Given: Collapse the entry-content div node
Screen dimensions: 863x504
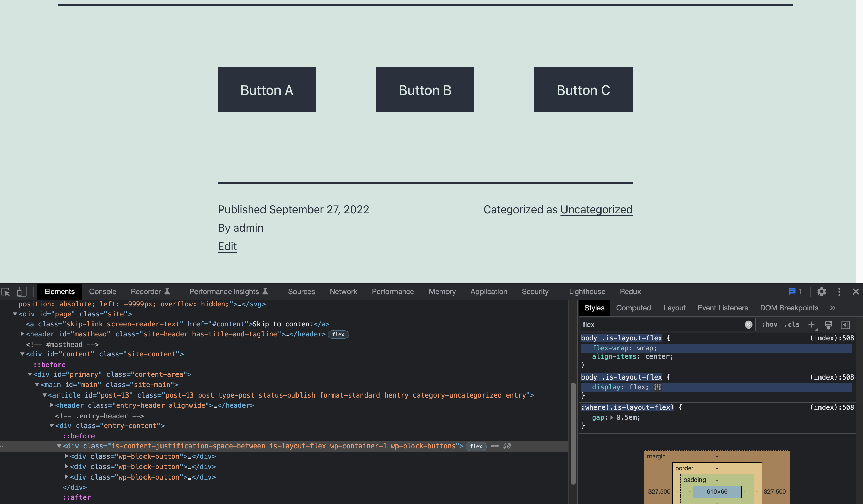Looking at the screenshot, I should pos(52,426).
